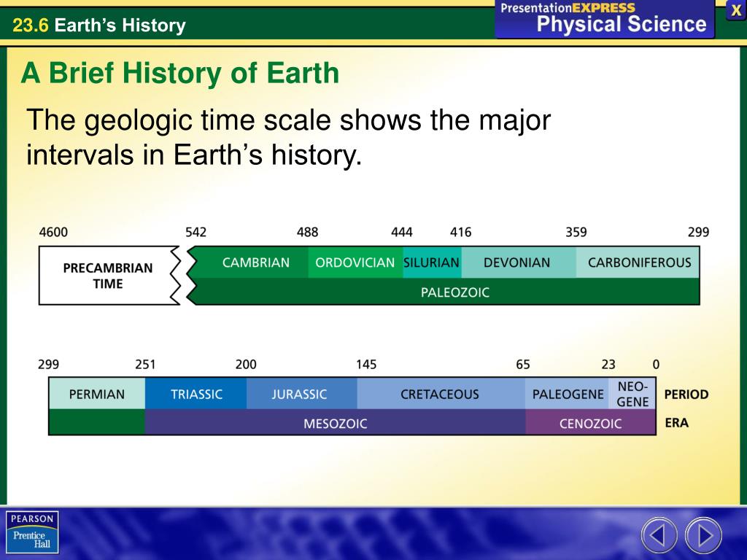This screenshot has width=747, height=560.
Task: Advance to the next slide arrow
Action: click(x=703, y=535)
